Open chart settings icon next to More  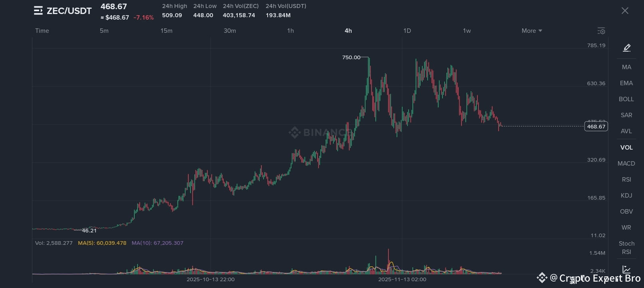pyautogui.click(x=601, y=31)
